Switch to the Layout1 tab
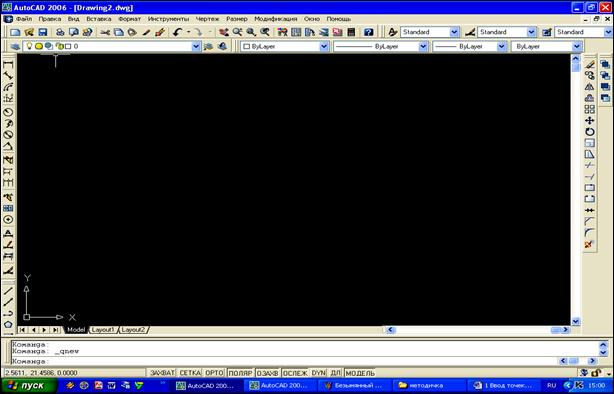Screen dimensions: 614x394 tap(103, 330)
